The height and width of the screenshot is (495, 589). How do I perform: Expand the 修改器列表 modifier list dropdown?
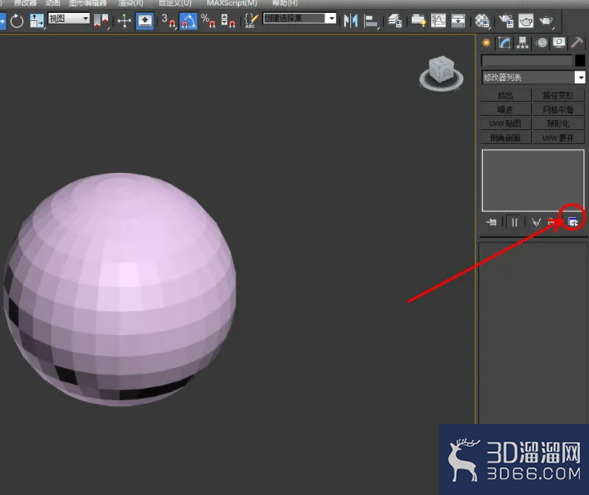533,77
